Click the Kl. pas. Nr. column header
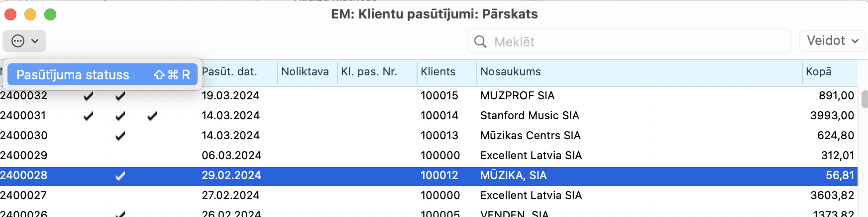868x217 pixels. pyautogui.click(x=369, y=72)
